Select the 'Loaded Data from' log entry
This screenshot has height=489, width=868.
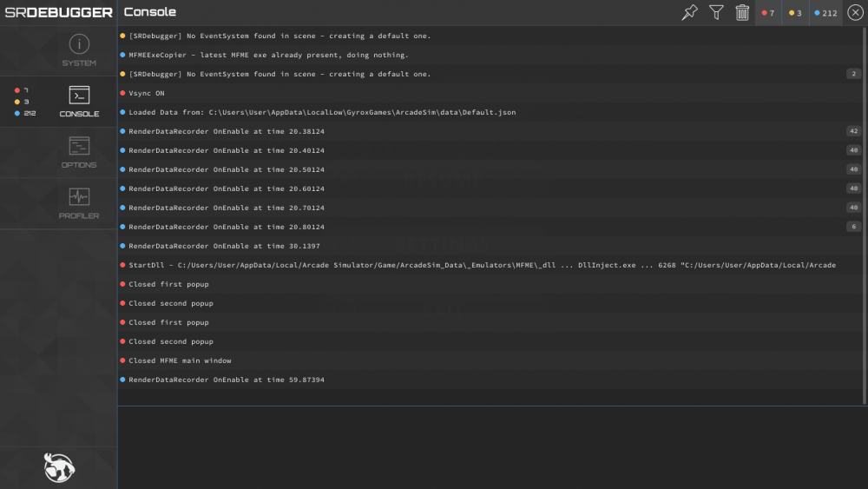pos(489,112)
